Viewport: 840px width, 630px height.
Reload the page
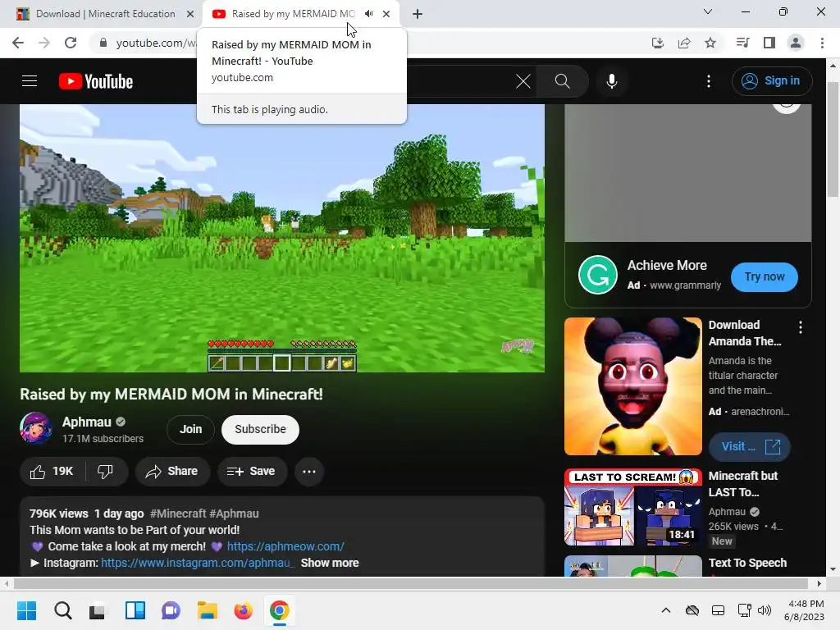coord(71,43)
